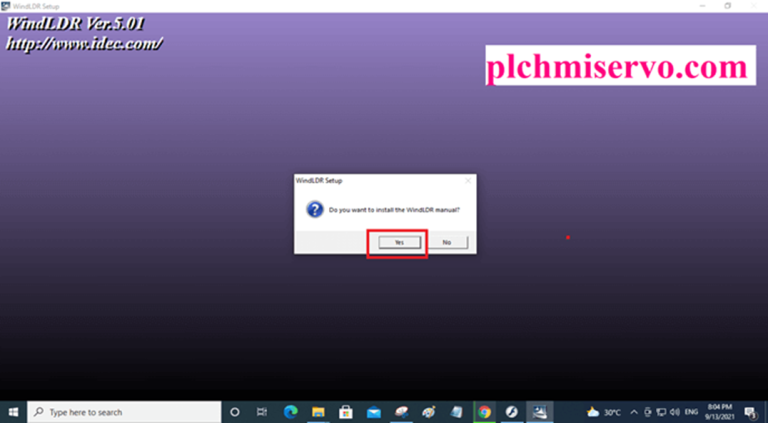Screen dimensions: 768x423
Task: Click No to skip manual installation
Action: [x=446, y=242]
